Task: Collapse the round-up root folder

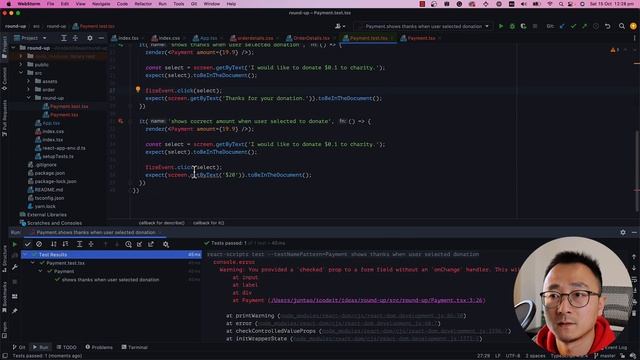Action: coord(13,48)
